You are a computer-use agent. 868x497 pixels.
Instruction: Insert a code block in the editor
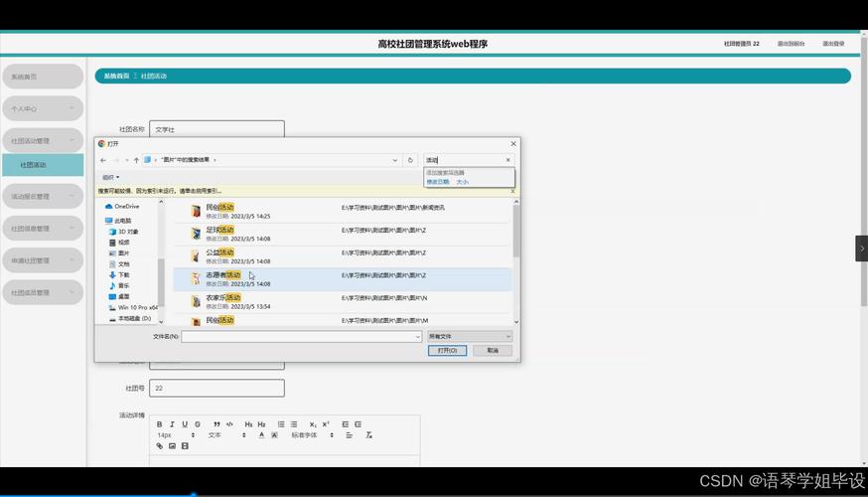point(229,424)
